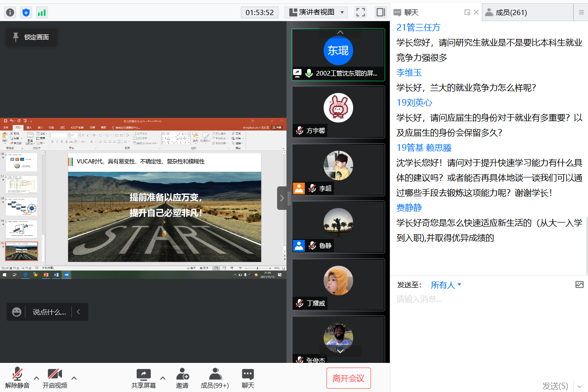588x392 pixels.
Task: Click the blue security shield icon
Action: 26,13
